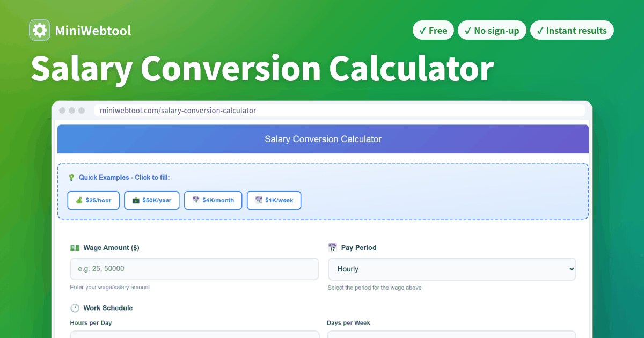Click the Hours per Day label
The height and width of the screenshot is (338, 644).
[x=91, y=323]
